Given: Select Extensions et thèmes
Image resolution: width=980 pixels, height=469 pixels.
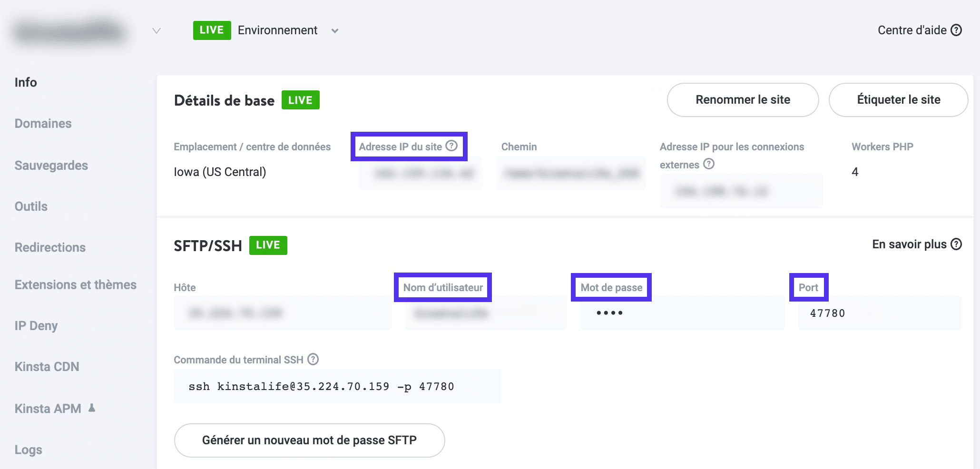Looking at the screenshot, I should 76,284.
